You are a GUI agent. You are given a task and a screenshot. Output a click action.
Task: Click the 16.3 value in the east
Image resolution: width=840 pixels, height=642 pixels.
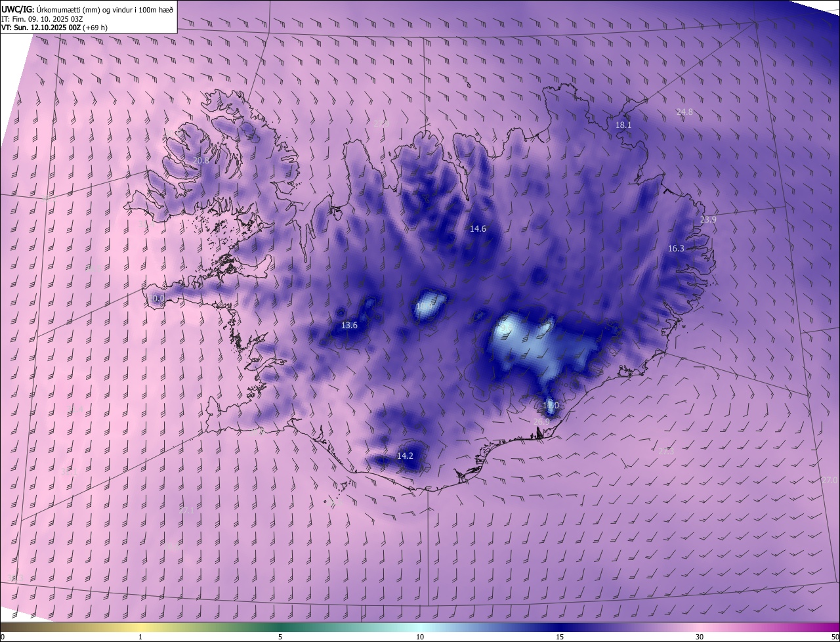676,248
